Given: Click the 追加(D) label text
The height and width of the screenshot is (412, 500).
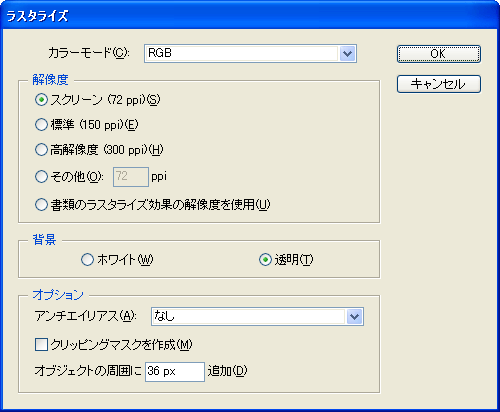Looking at the screenshot, I should pyautogui.click(x=227, y=371).
